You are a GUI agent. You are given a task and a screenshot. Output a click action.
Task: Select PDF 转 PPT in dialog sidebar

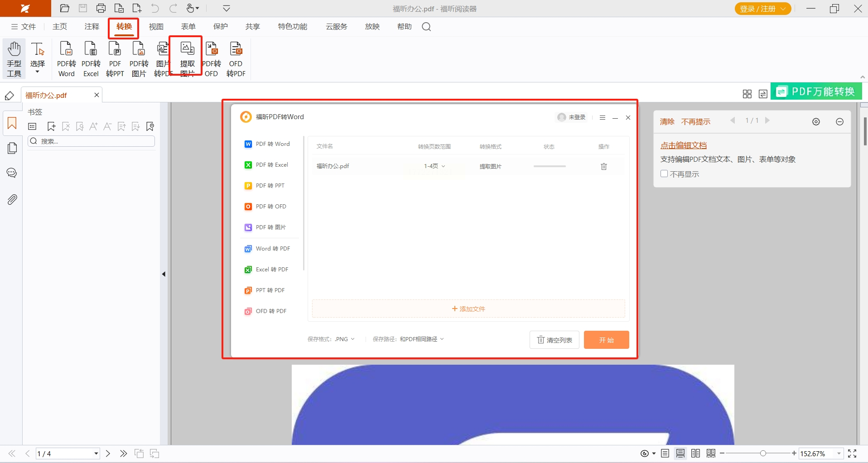click(270, 186)
